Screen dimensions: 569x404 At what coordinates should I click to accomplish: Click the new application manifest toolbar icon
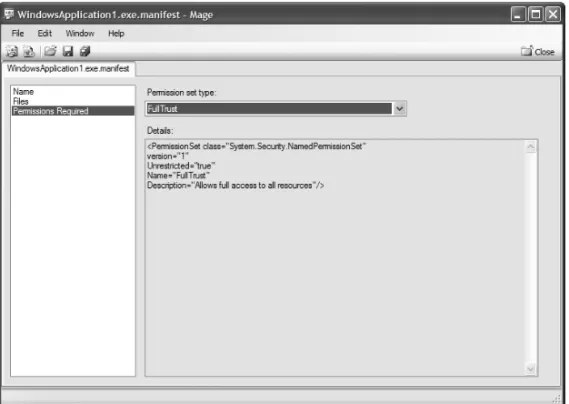point(12,52)
